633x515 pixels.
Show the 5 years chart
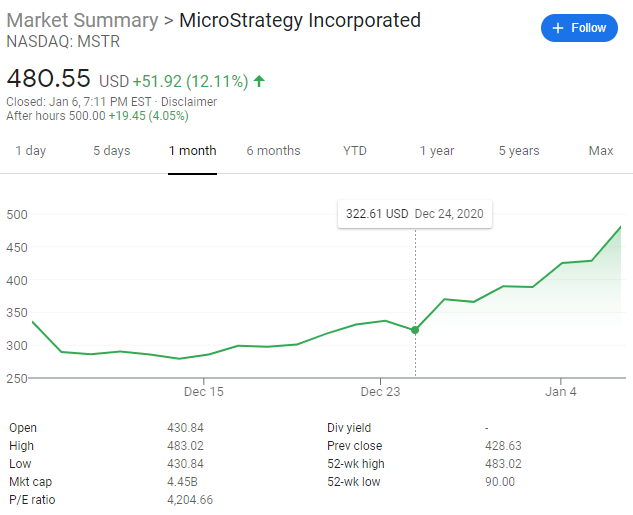[x=519, y=151]
